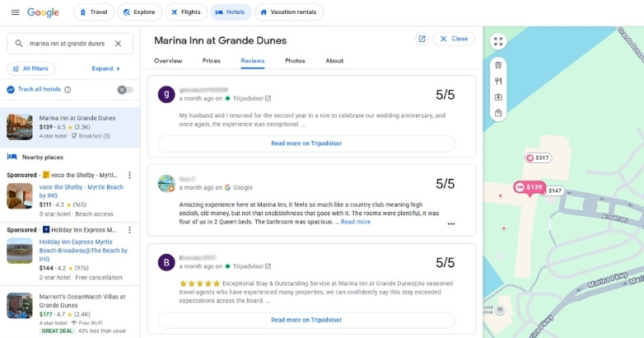The width and height of the screenshot is (644, 338).
Task: Open Holiday Inn Express Myrtle Beach link
Action: point(83,251)
